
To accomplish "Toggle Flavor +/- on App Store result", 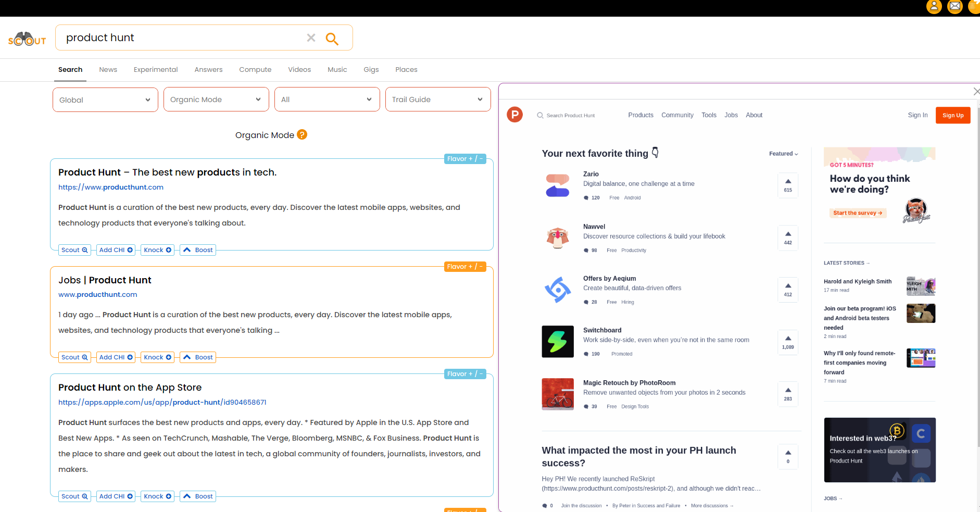I will tap(465, 374).
